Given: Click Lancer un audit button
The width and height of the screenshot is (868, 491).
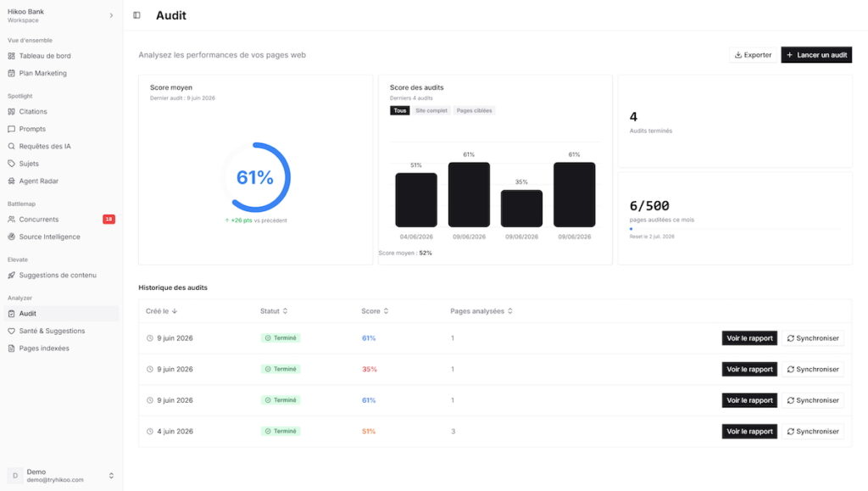Looking at the screenshot, I should pos(816,55).
